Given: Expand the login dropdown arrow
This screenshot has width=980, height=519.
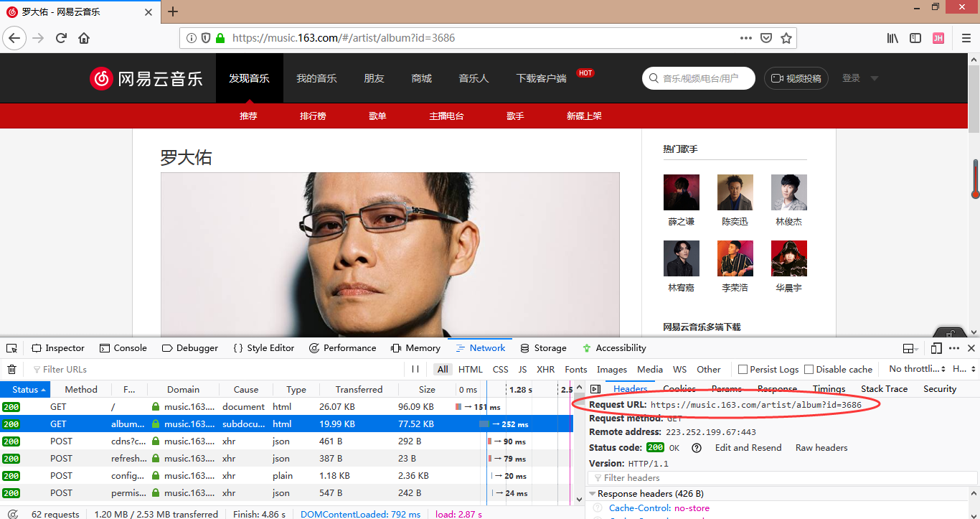Looking at the screenshot, I should point(875,78).
